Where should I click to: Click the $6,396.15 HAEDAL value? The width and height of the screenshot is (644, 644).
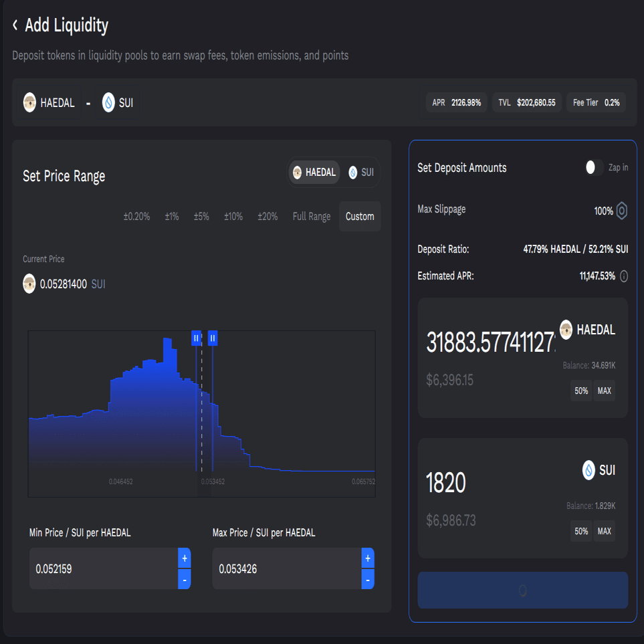tap(450, 380)
